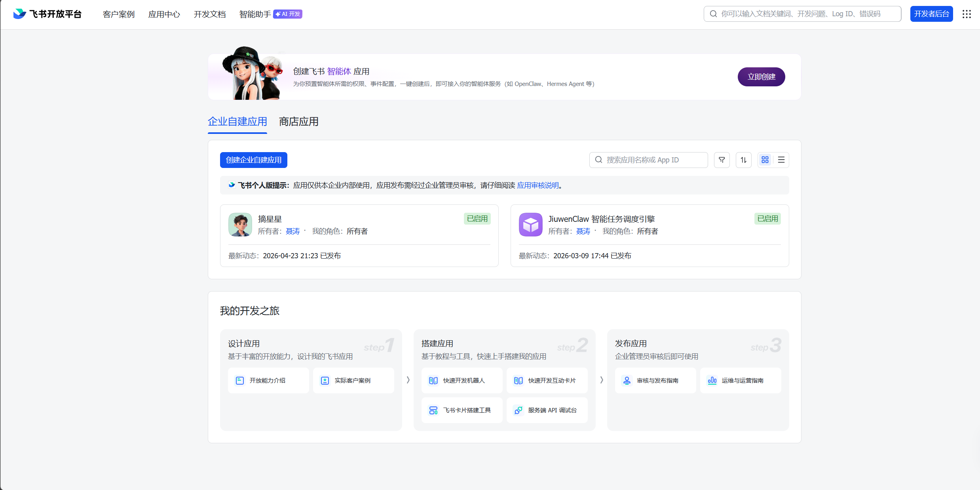Screen dimensions: 980x490
Task: Switch to grid view layout
Action: click(x=765, y=160)
